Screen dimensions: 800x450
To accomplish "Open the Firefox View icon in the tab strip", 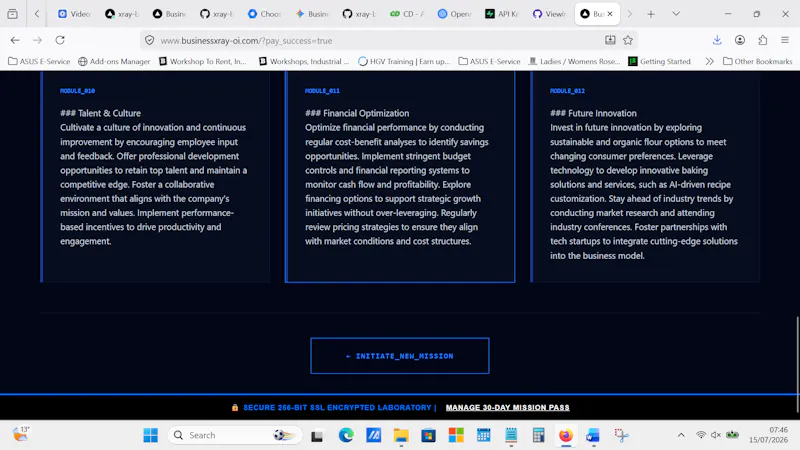I will pos(12,14).
